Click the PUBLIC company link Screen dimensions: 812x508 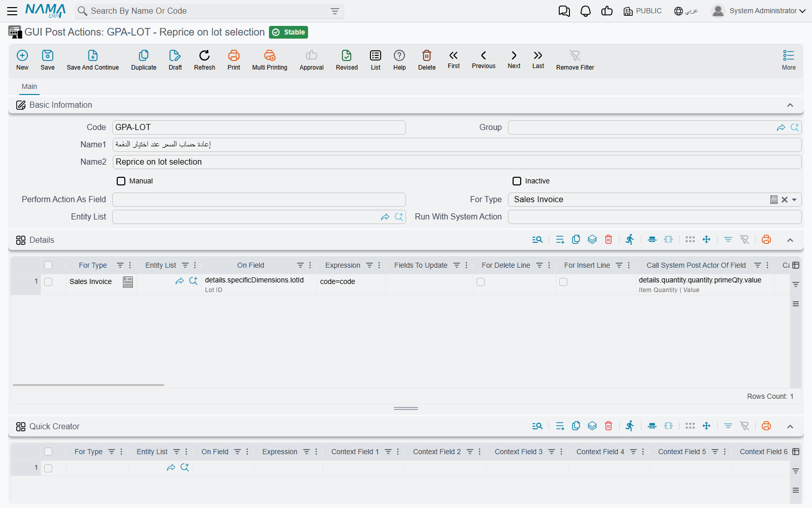pyautogui.click(x=642, y=11)
